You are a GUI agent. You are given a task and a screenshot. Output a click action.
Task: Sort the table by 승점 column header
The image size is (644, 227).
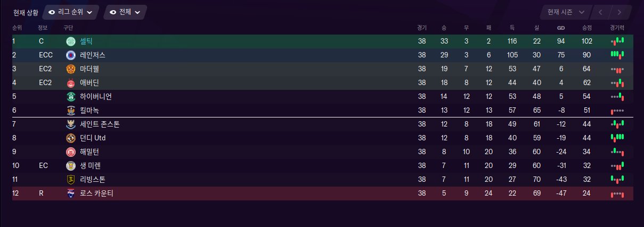(587, 28)
